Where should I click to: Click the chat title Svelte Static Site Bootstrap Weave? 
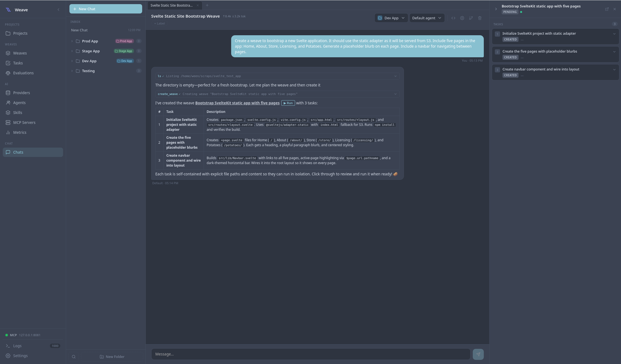[x=185, y=16]
